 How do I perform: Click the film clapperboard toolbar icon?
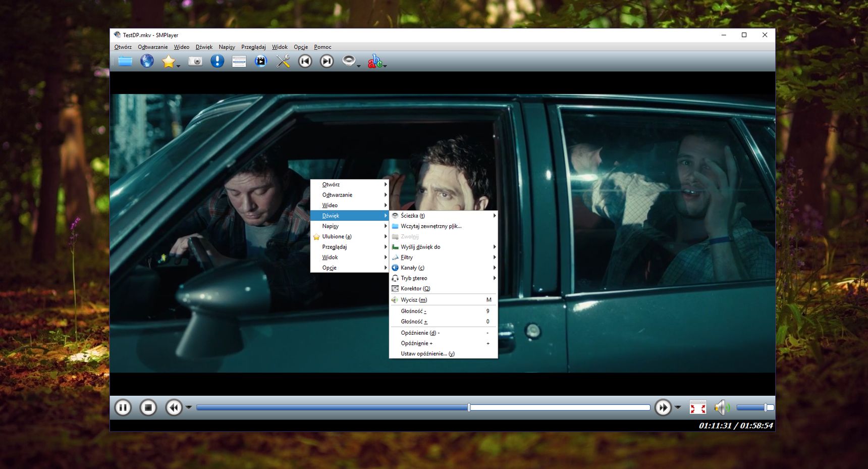(260, 62)
